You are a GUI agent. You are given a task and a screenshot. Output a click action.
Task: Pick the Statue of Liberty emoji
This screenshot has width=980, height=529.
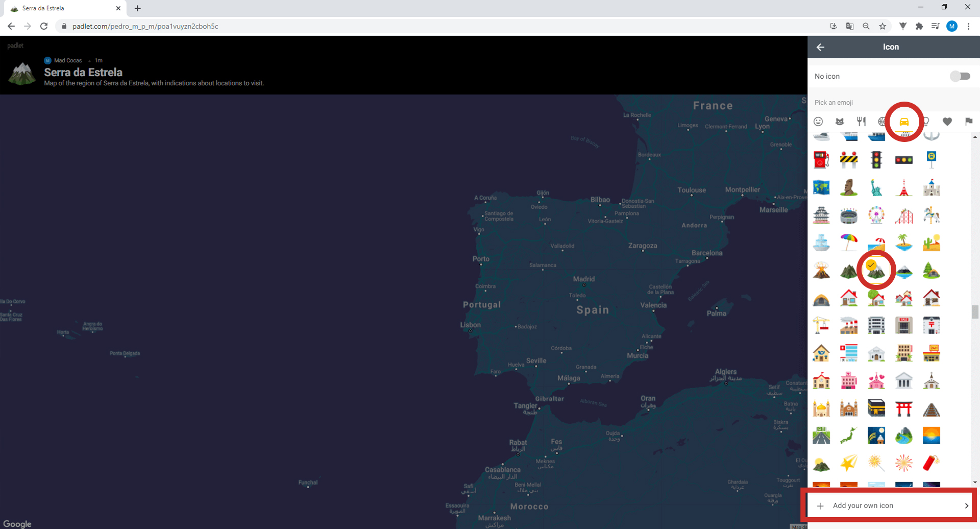click(876, 187)
